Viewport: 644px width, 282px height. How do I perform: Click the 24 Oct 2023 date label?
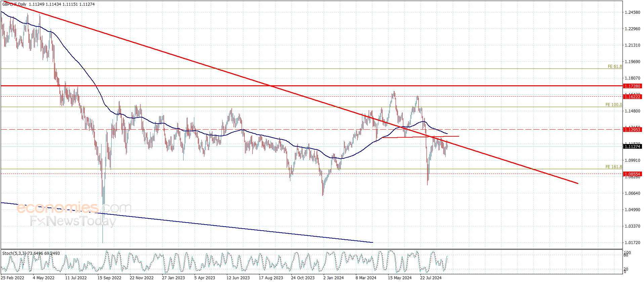click(303, 278)
